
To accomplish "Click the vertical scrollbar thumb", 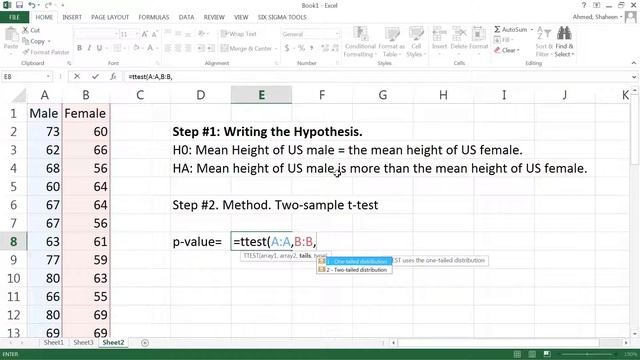I will (x=635, y=129).
